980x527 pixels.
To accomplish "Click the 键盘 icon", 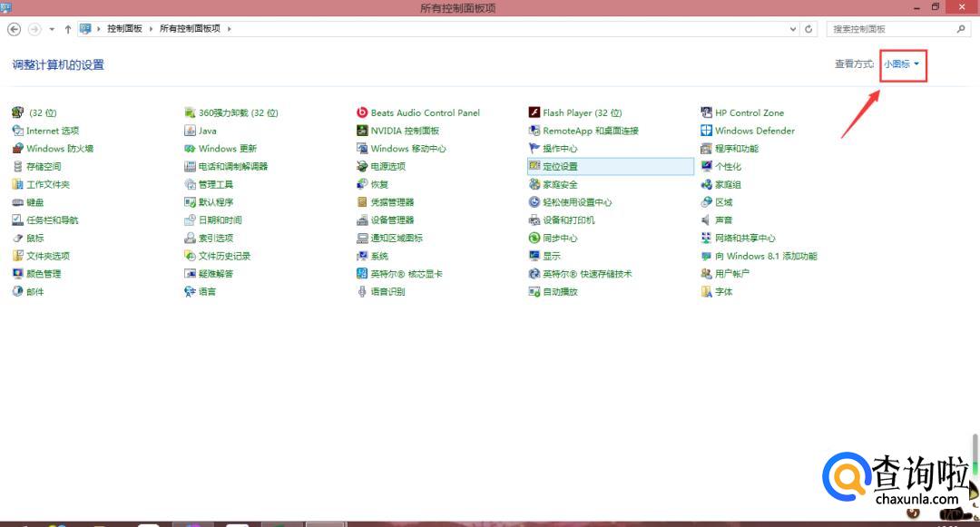I will coord(17,202).
